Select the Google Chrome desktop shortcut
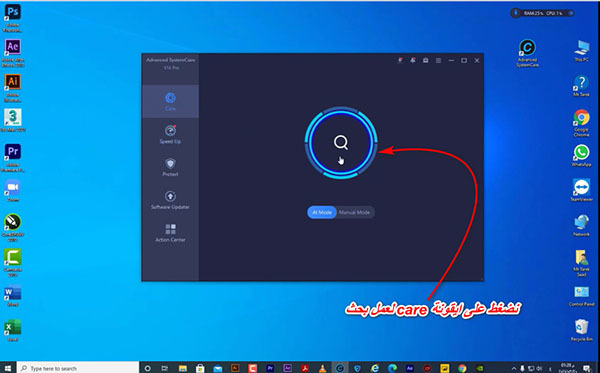600x373 pixels. pyautogui.click(x=582, y=123)
